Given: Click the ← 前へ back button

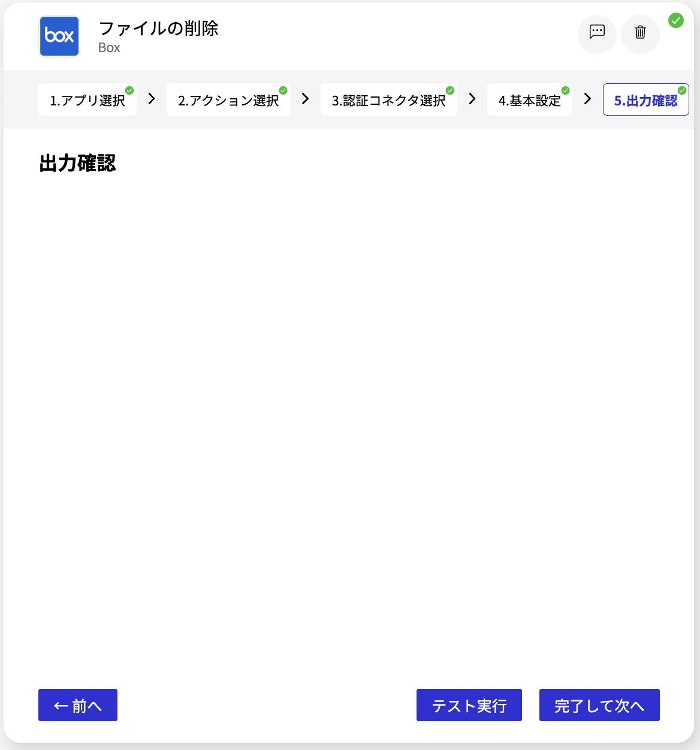Looking at the screenshot, I should [x=78, y=705].
